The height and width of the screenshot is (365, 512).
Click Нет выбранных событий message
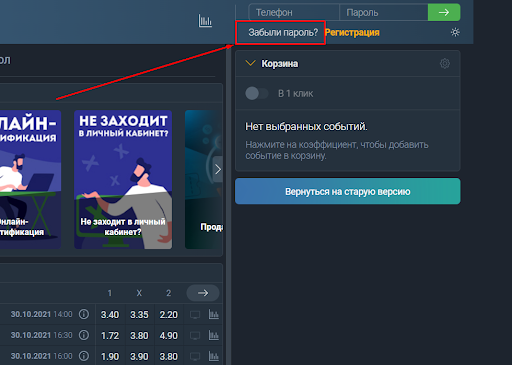click(306, 127)
